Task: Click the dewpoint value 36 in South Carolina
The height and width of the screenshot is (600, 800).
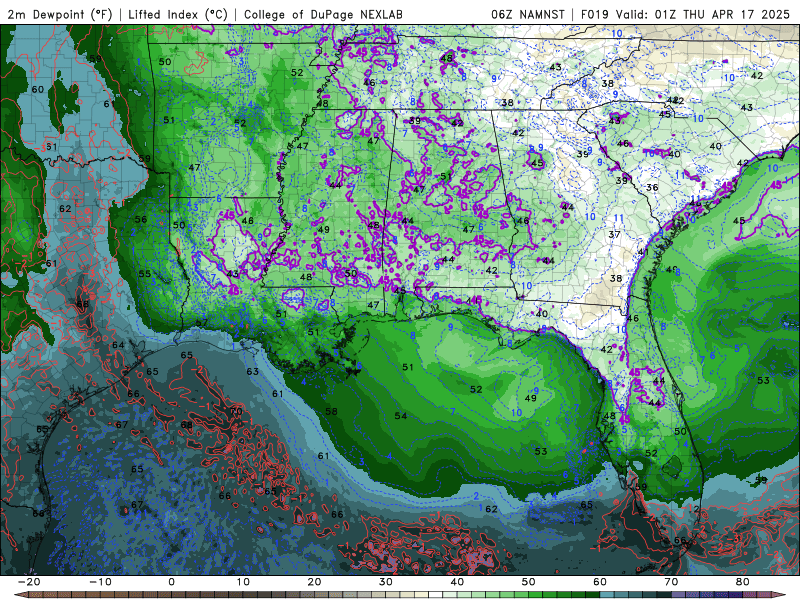Action: point(652,187)
